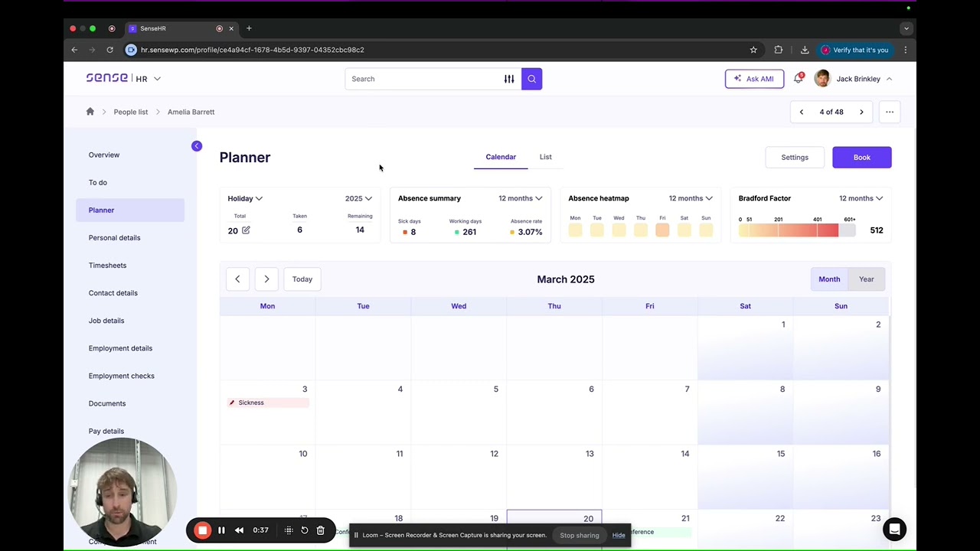980x551 pixels.
Task: Select Planner in sidebar
Action: click(x=130, y=210)
